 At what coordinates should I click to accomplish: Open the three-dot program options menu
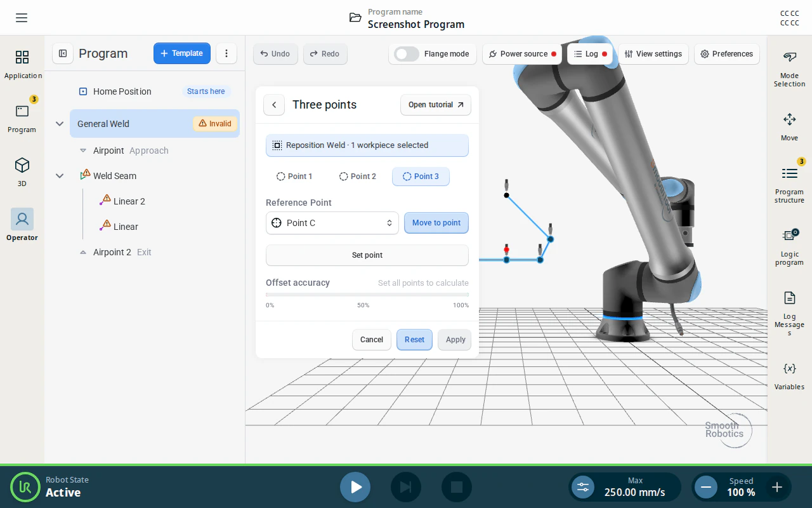click(226, 53)
